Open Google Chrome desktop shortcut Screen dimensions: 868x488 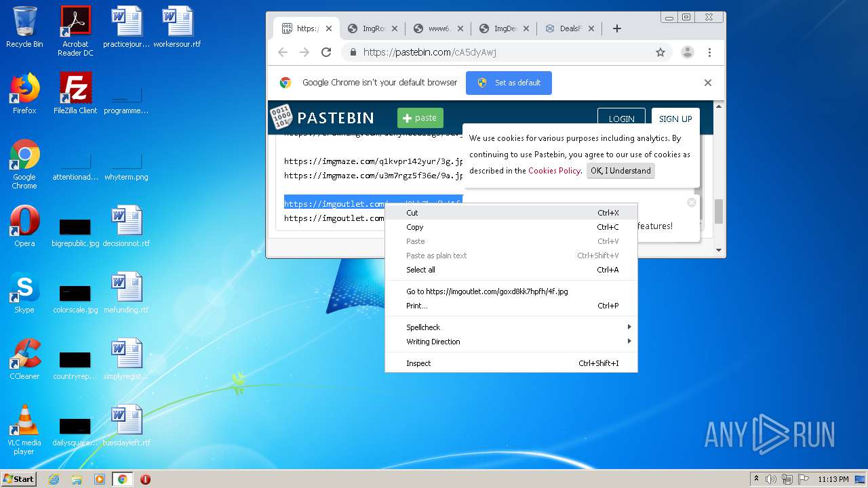tap(24, 164)
